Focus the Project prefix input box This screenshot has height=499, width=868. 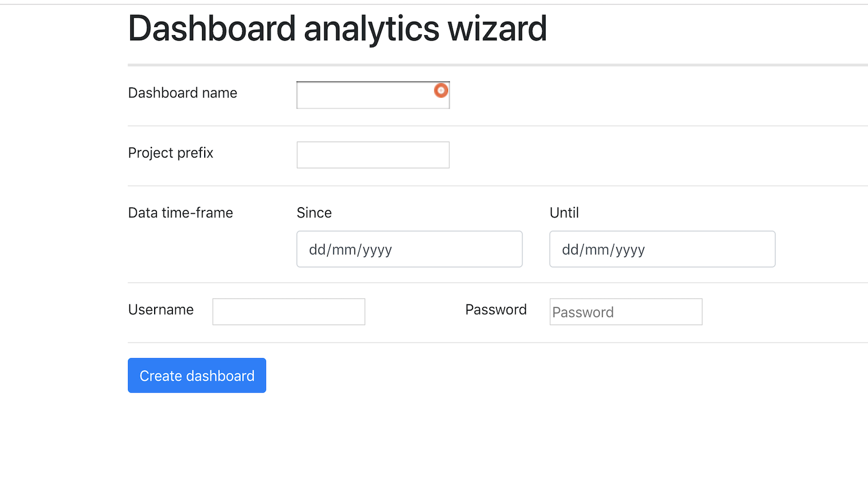[x=372, y=155]
